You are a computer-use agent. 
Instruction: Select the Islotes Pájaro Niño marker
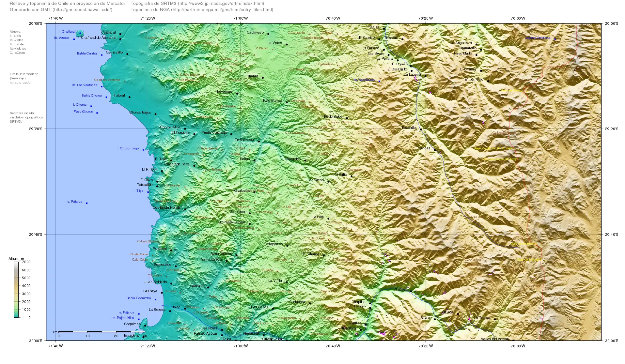pyautogui.click(x=139, y=319)
